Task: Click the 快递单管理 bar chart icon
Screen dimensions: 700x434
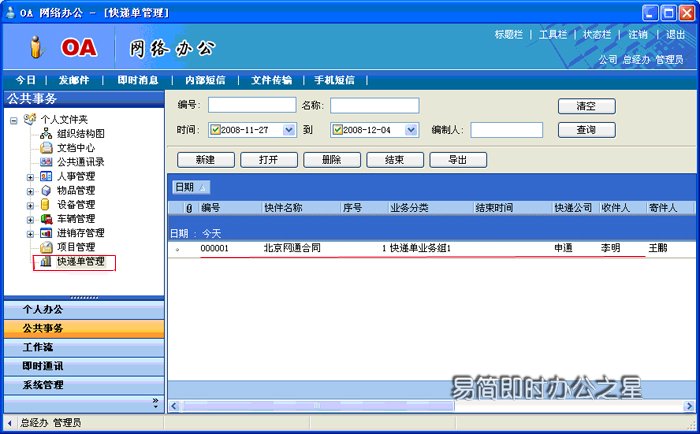Action: click(x=46, y=261)
